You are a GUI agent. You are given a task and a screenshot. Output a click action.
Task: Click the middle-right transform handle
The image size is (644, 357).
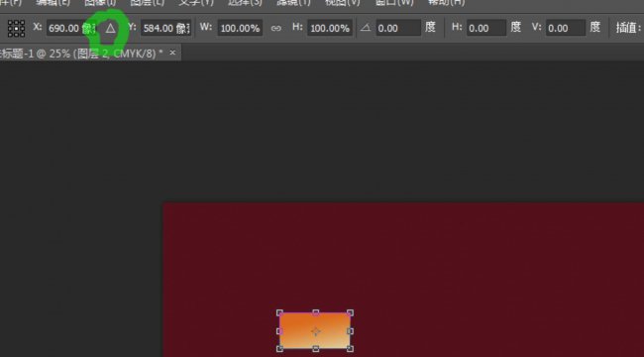[x=351, y=331]
